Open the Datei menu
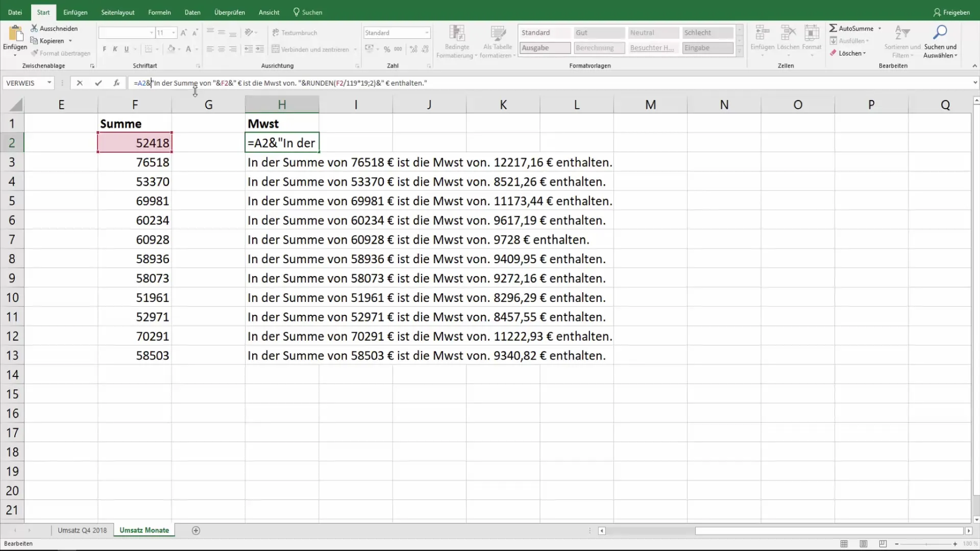The image size is (980, 551). coord(15,12)
